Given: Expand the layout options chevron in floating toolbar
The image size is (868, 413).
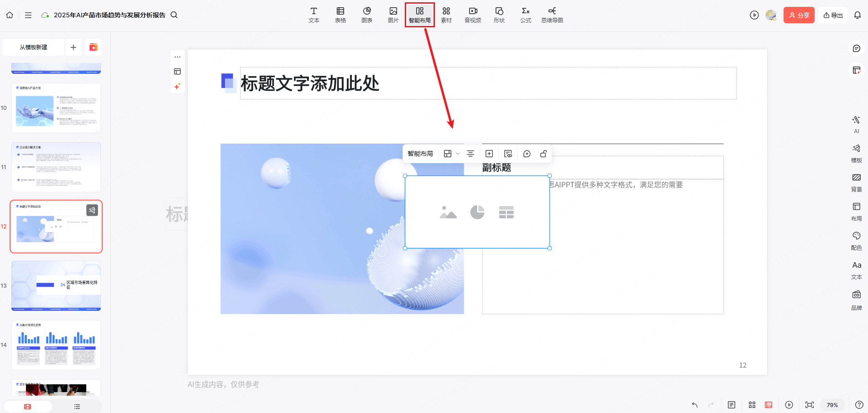Looking at the screenshot, I should pos(457,154).
